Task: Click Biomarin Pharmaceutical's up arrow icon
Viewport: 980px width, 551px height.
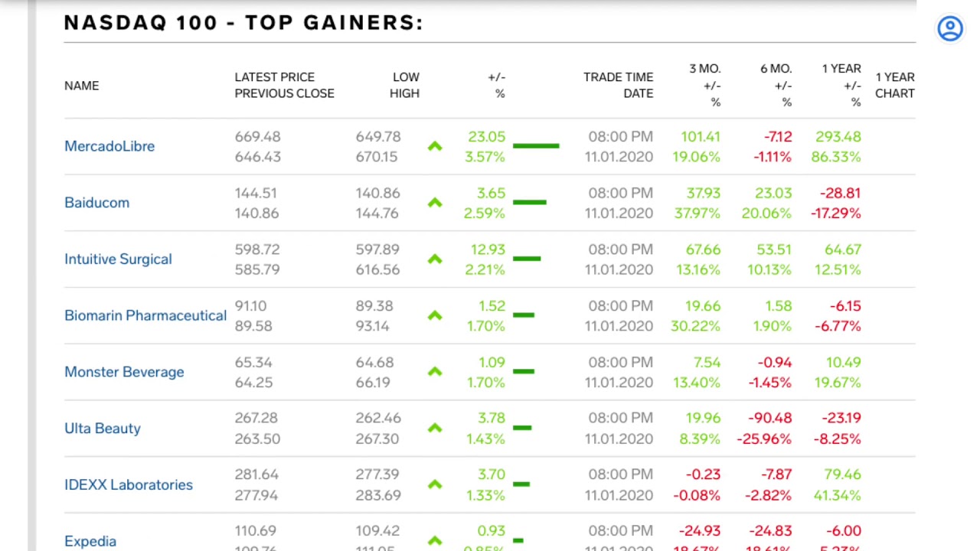Action: pos(435,315)
